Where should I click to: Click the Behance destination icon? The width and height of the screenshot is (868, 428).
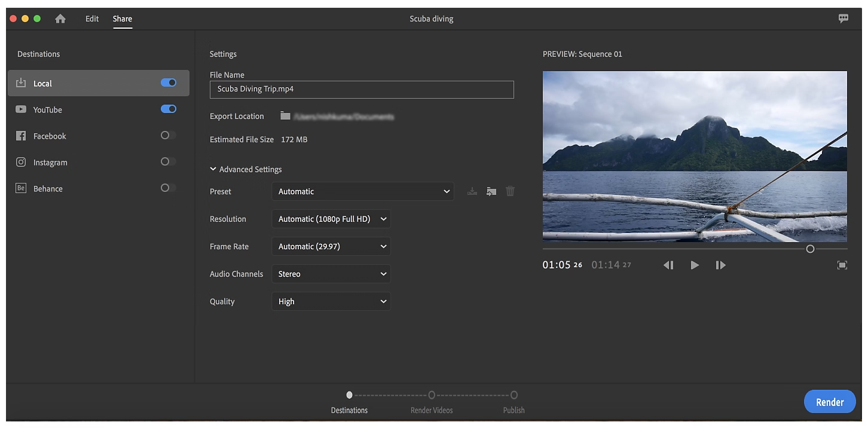point(20,188)
